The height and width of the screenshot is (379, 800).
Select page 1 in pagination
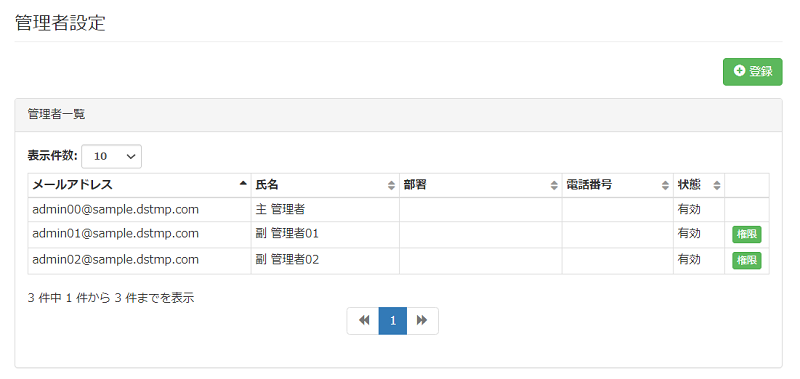[392, 321]
